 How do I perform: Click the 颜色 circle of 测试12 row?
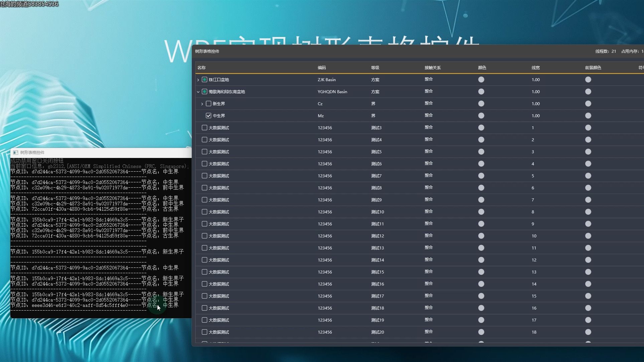pos(481,236)
